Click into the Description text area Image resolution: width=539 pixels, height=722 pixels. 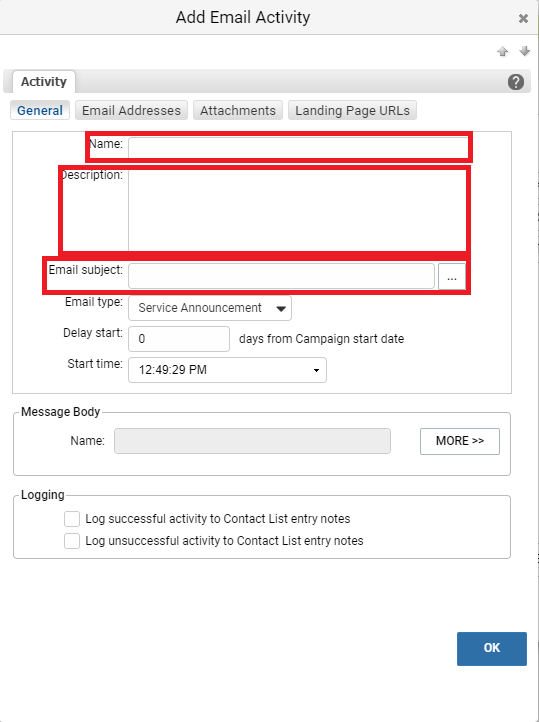[298, 210]
